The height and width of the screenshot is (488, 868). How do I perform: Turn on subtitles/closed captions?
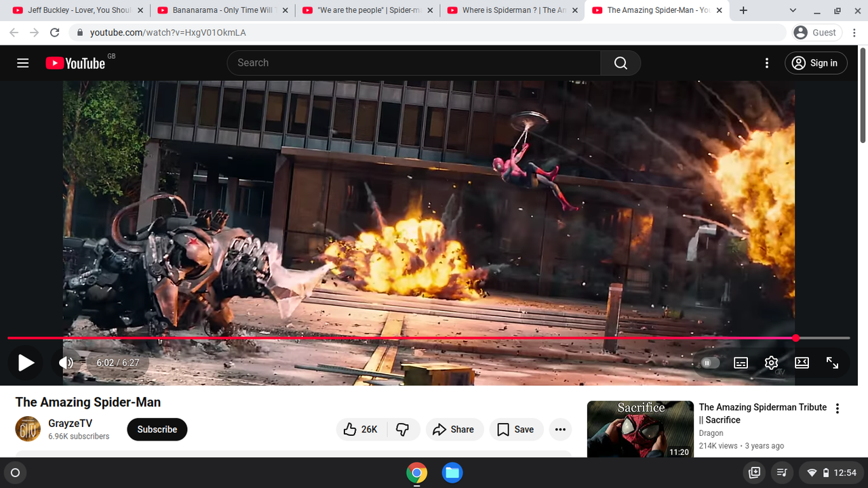[741, 363]
